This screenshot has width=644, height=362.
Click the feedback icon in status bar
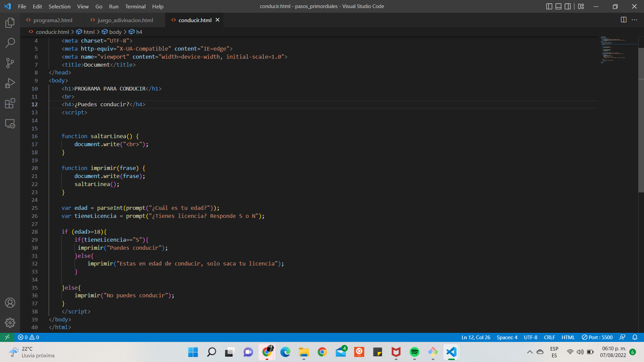click(x=622, y=337)
